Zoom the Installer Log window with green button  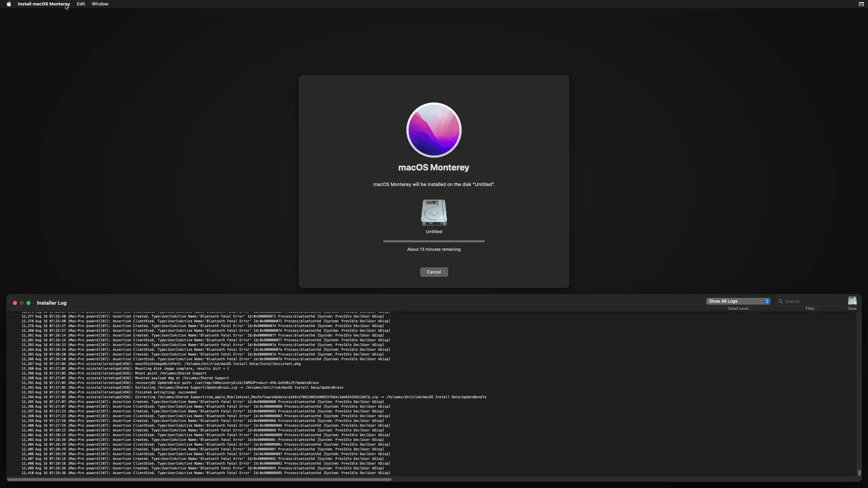click(x=28, y=303)
